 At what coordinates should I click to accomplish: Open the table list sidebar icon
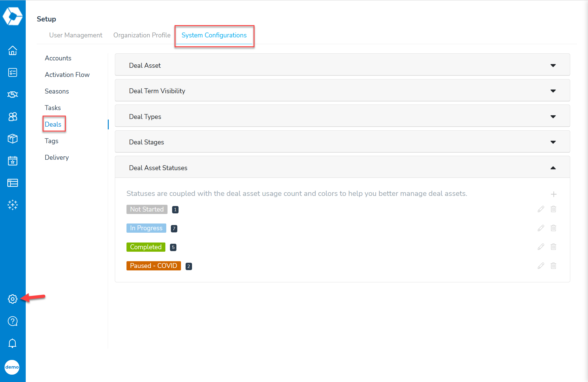click(x=13, y=183)
